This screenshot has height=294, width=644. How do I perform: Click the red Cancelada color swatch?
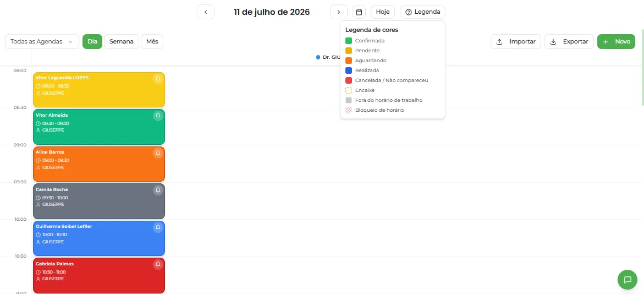coord(349,80)
